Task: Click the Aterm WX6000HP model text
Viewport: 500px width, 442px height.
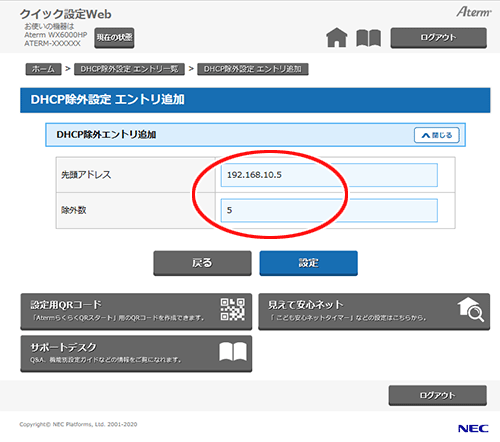Action: pos(56,35)
